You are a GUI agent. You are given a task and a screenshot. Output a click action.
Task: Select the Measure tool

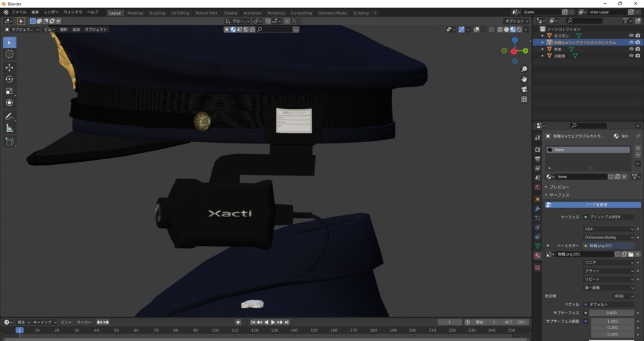pyautogui.click(x=9, y=128)
